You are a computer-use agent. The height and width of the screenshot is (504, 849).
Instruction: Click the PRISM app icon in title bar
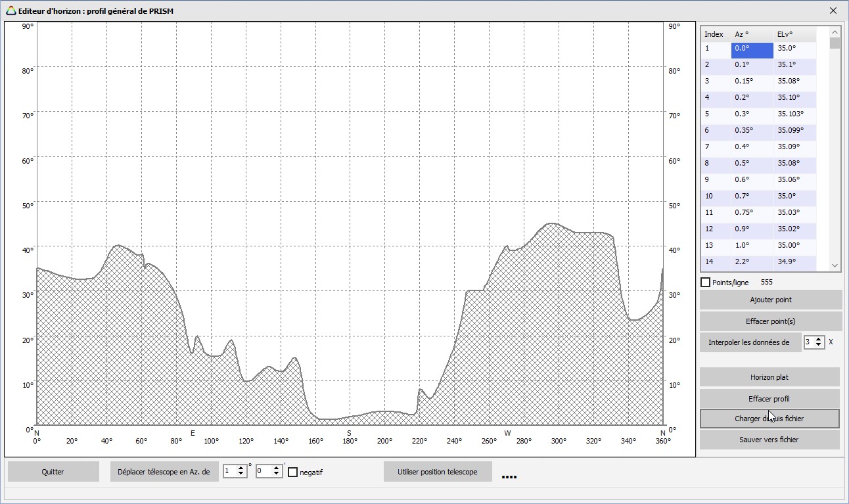(11, 11)
